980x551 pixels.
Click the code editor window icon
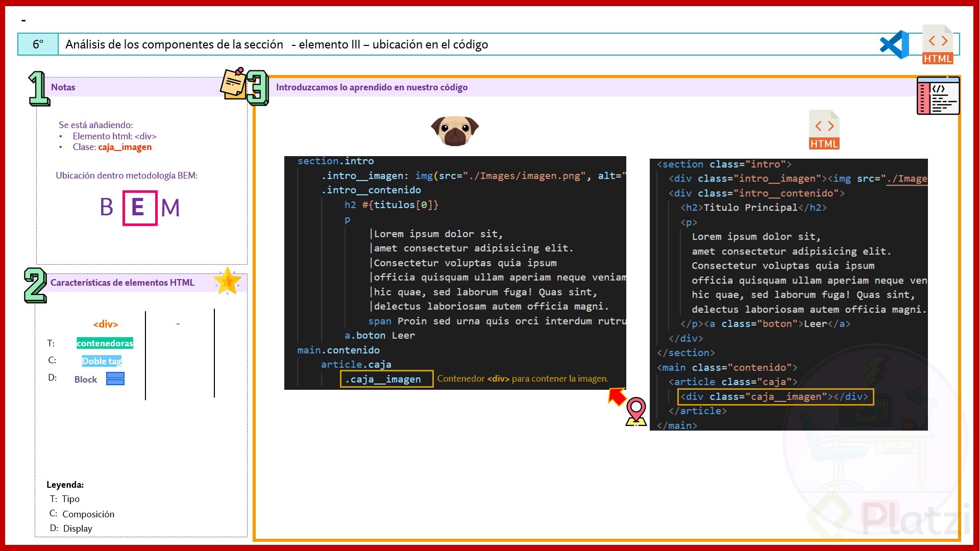[938, 95]
